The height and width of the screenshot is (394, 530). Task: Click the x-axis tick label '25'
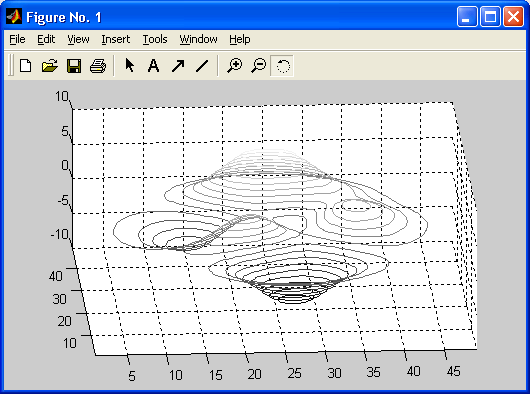pyautogui.click(x=294, y=373)
